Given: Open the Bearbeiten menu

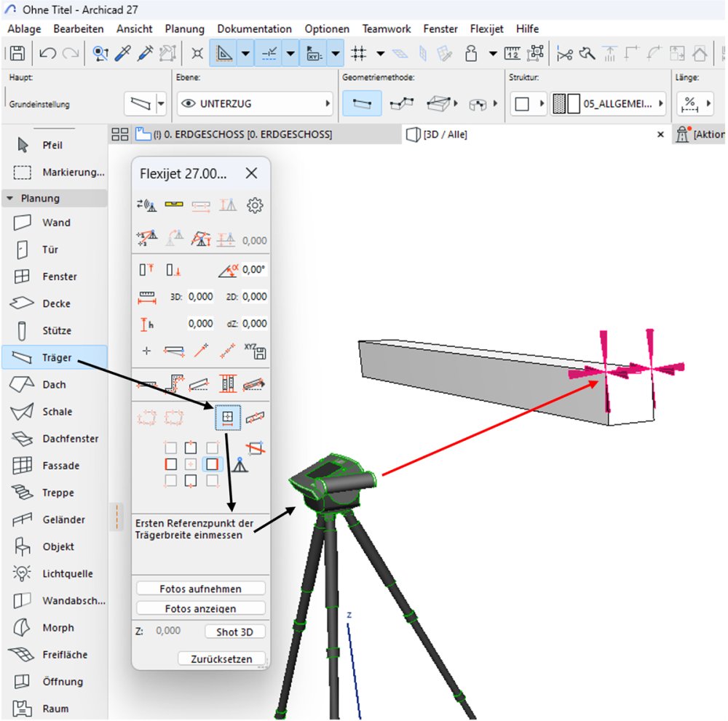Looking at the screenshot, I should pos(79,29).
